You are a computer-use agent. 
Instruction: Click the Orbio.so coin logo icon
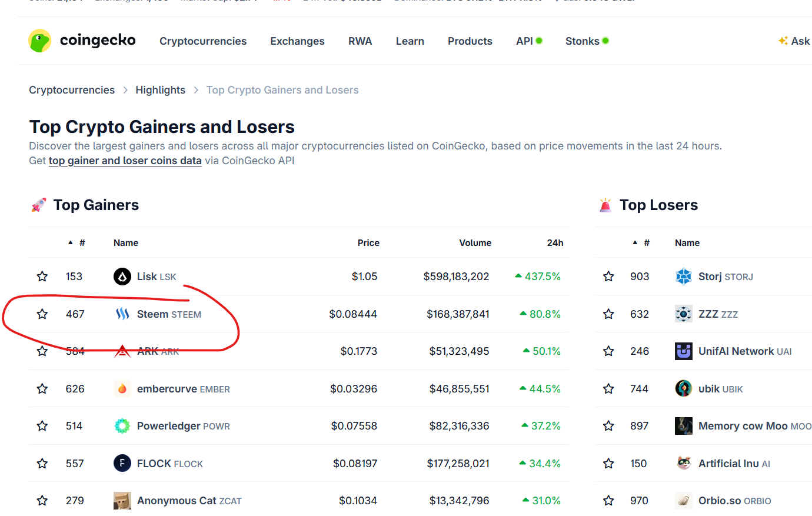point(684,501)
